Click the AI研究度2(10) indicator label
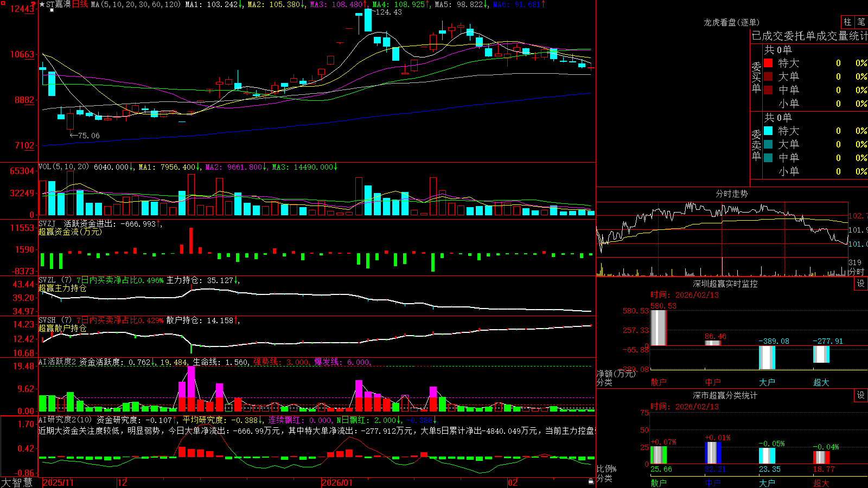Viewport: 868px width, 488px height. coord(65,419)
